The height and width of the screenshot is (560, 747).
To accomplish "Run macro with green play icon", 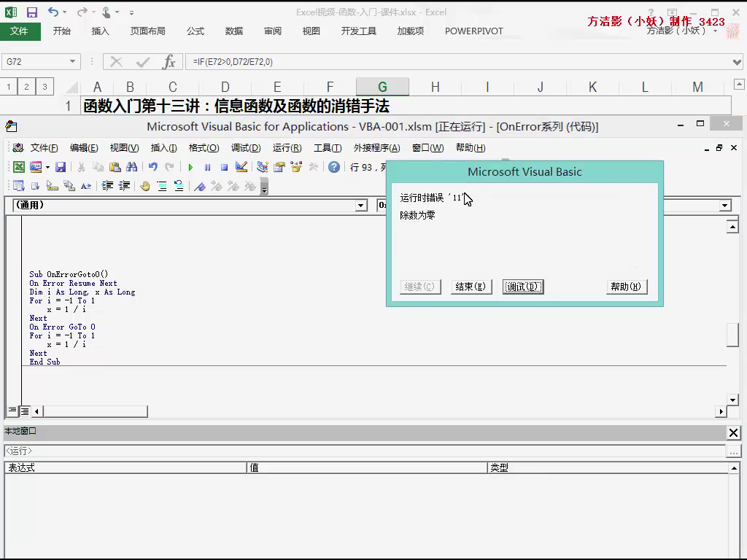I will pyautogui.click(x=190, y=168).
